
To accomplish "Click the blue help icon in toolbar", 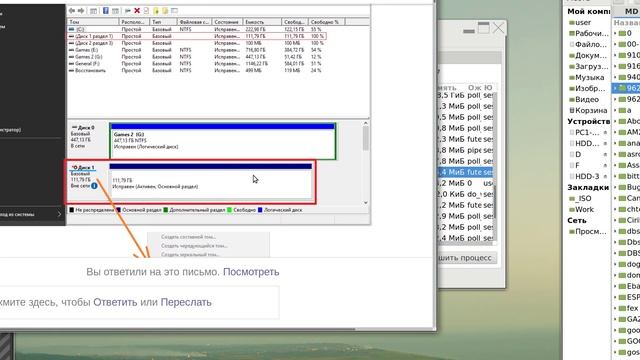I will coord(106,11).
